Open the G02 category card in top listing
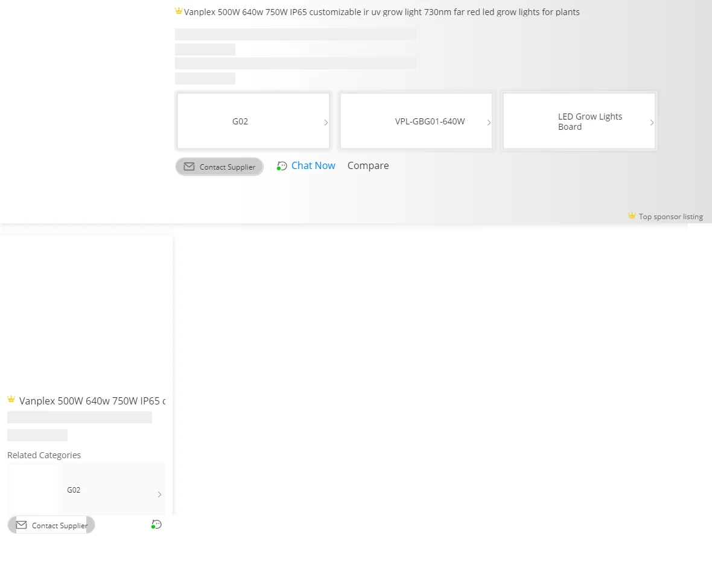This screenshot has width=712, height=588. 253,121
